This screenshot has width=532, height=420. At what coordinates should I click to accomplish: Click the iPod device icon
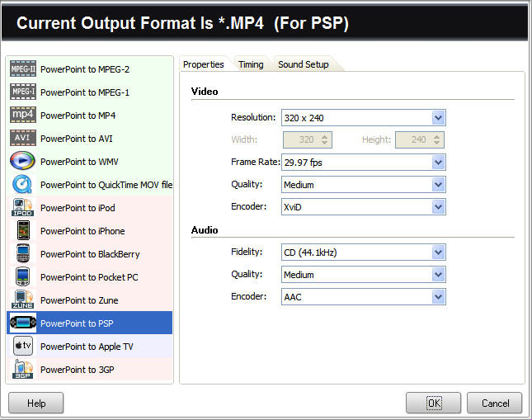click(22, 207)
